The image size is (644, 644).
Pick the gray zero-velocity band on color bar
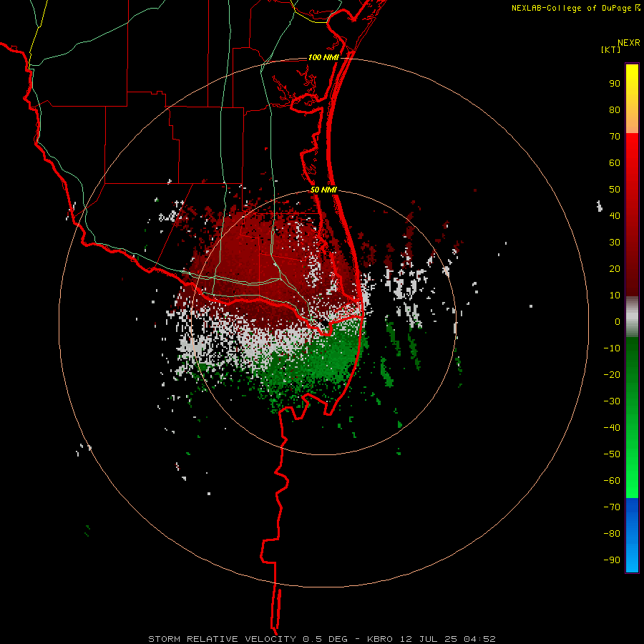tap(632, 317)
